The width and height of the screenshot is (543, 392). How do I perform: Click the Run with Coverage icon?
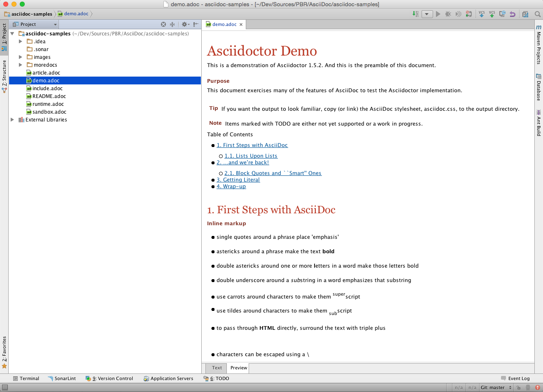coord(459,14)
